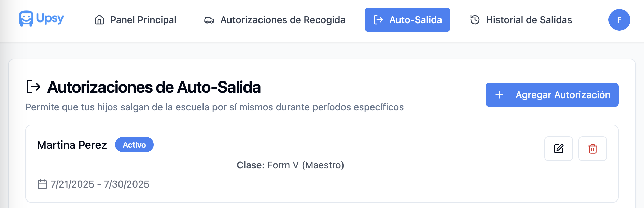Open Historial de Salidas

point(529,20)
